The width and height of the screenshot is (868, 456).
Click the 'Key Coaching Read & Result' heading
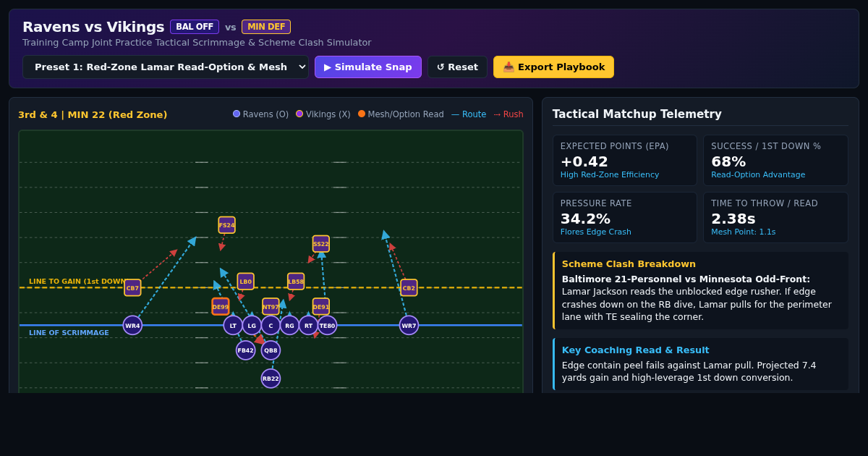tap(635, 350)
